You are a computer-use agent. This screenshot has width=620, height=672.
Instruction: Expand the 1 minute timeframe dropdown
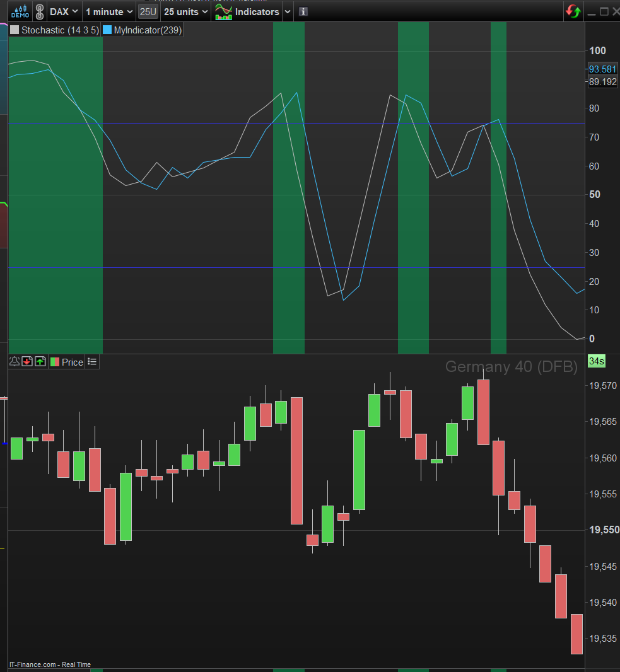(109, 11)
